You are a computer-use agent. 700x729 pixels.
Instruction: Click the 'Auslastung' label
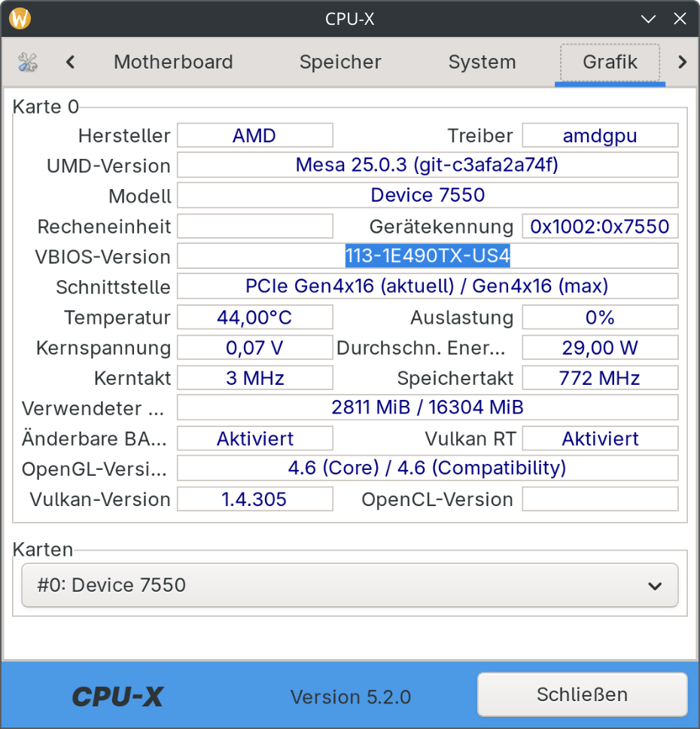(462, 318)
